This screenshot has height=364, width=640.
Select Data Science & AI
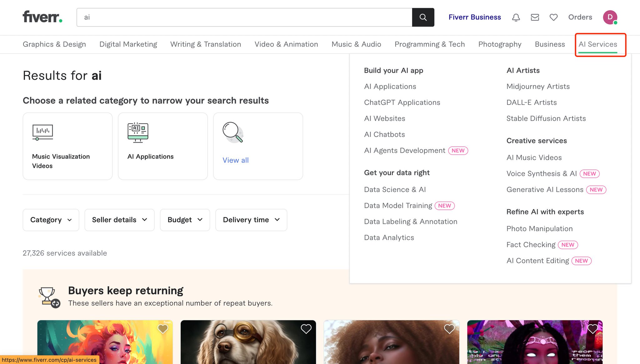[x=395, y=189]
